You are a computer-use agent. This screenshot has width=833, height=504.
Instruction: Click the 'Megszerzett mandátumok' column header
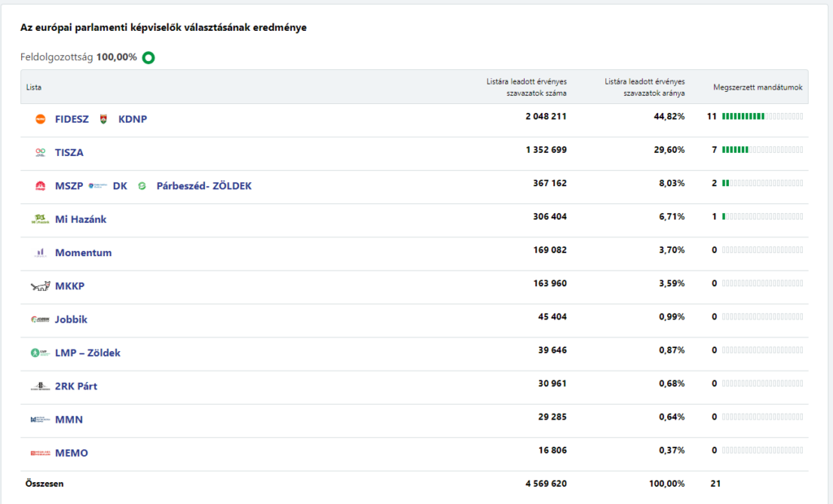pos(757,87)
